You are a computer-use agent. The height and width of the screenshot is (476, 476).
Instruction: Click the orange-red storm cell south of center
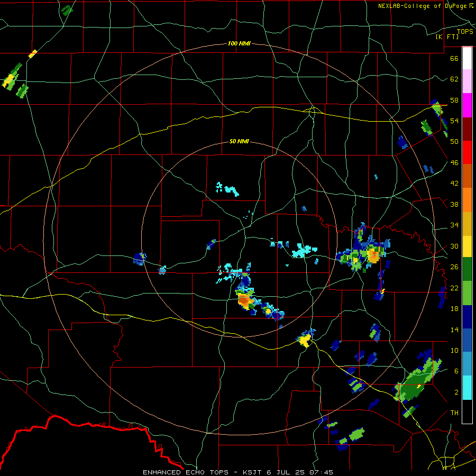click(x=244, y=301)
